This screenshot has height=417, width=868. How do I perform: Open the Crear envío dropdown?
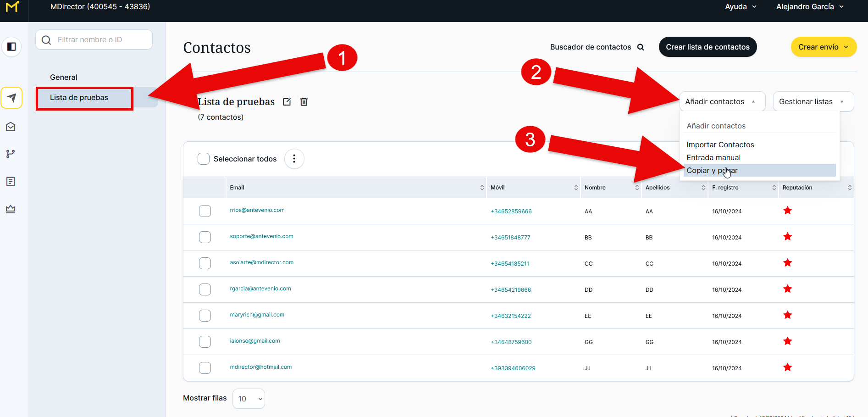823,47
